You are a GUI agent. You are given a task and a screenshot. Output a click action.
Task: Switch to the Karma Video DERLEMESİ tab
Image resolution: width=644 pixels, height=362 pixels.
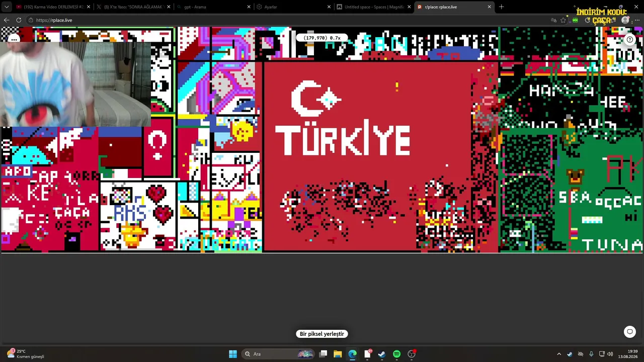pyautogui.click(x=53, y=7)
